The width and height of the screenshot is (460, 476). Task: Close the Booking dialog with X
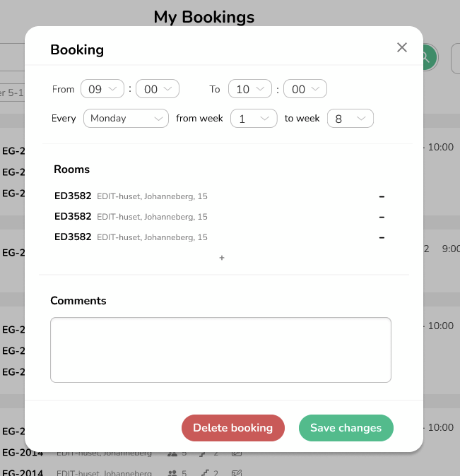[402, 47]
